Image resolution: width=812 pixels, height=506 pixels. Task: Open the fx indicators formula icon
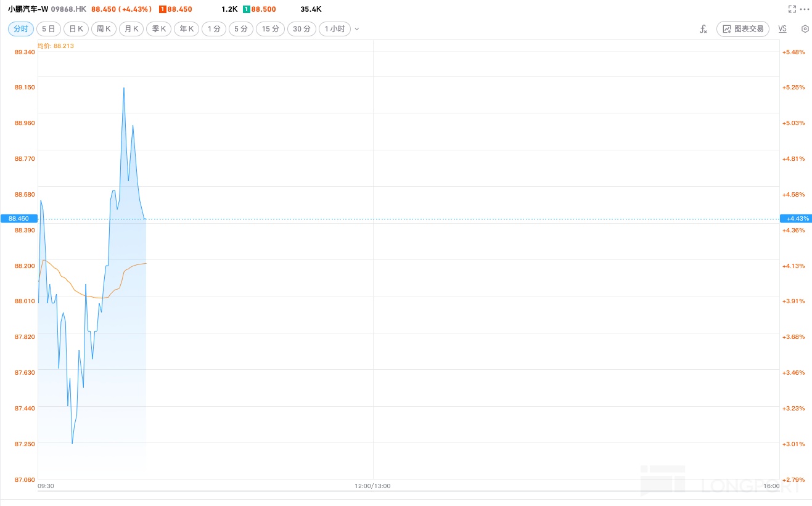(x=703, y=29)
